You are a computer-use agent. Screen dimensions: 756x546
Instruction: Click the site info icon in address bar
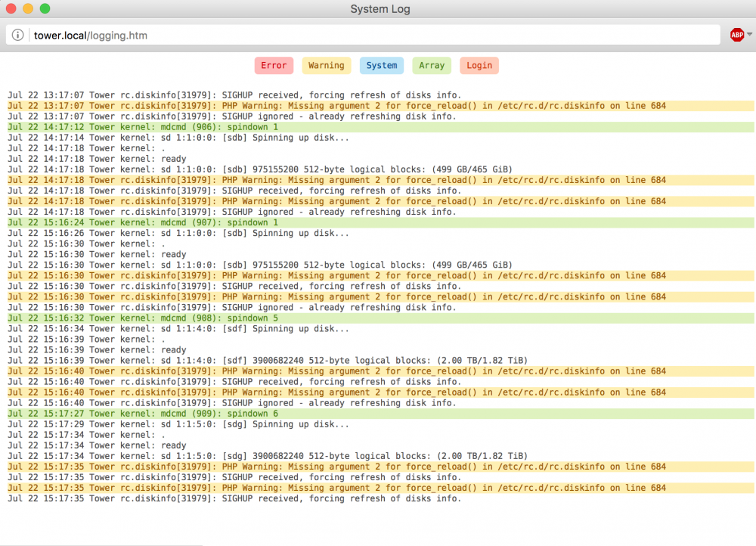18,36
